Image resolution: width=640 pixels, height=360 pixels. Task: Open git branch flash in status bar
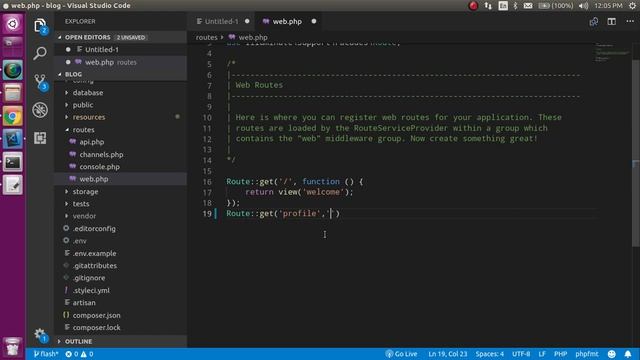[x=46, y=354]
